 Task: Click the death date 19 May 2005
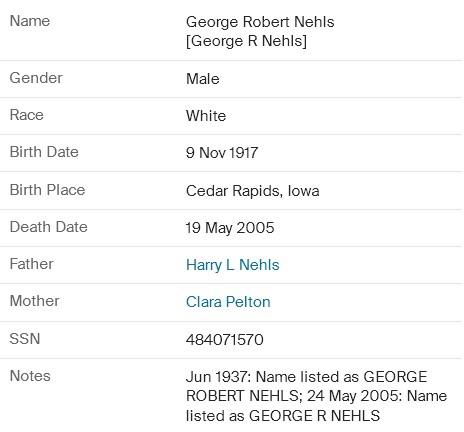230,228
